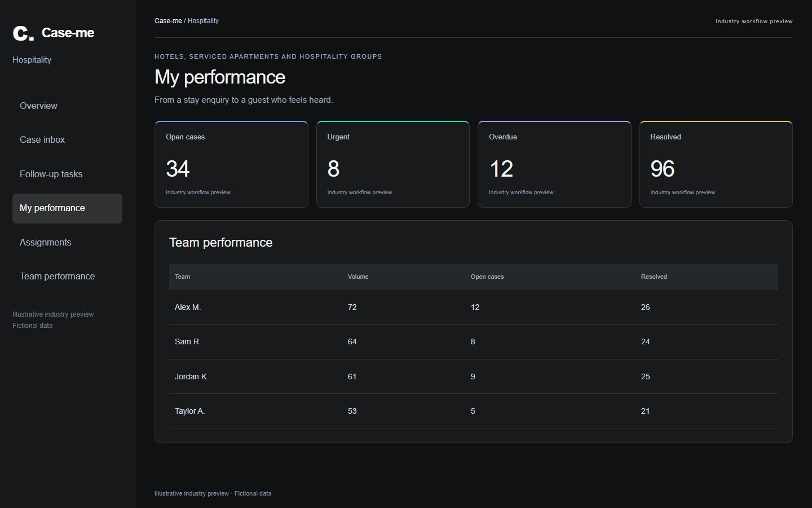Select the Overdue card

(x=554, y=164)
